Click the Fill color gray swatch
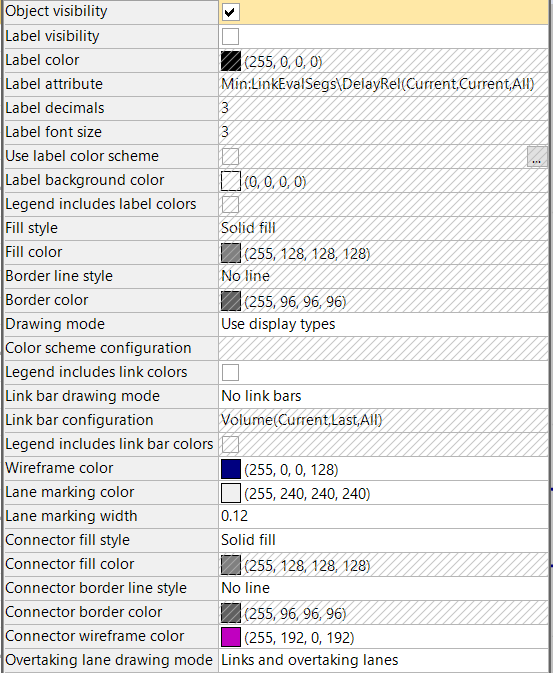The width and height of the screenshot is (553, 673). tap(231, 253)
